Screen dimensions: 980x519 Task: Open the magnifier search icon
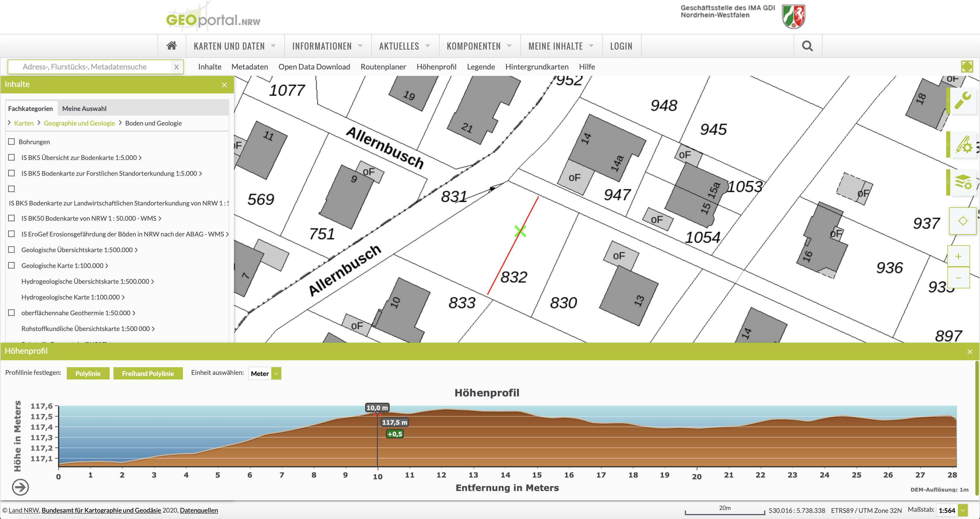pos(807,46)
